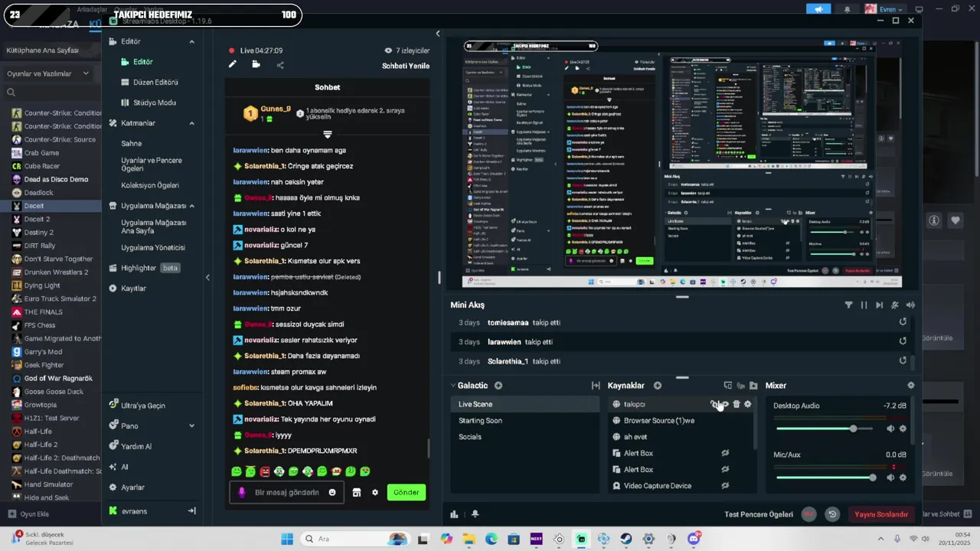Click Test Pencere Ögeleri button

click(759, 514)
